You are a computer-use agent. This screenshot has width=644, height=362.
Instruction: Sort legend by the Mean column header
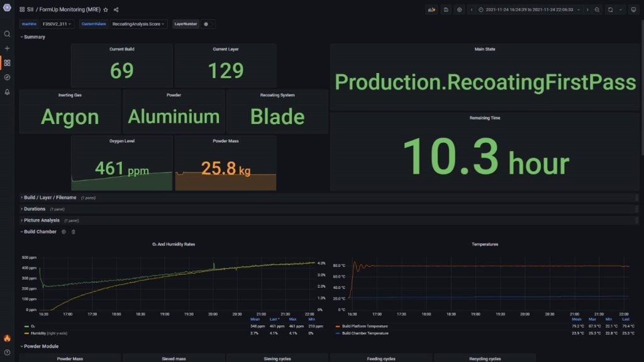(x=255, y=320)
